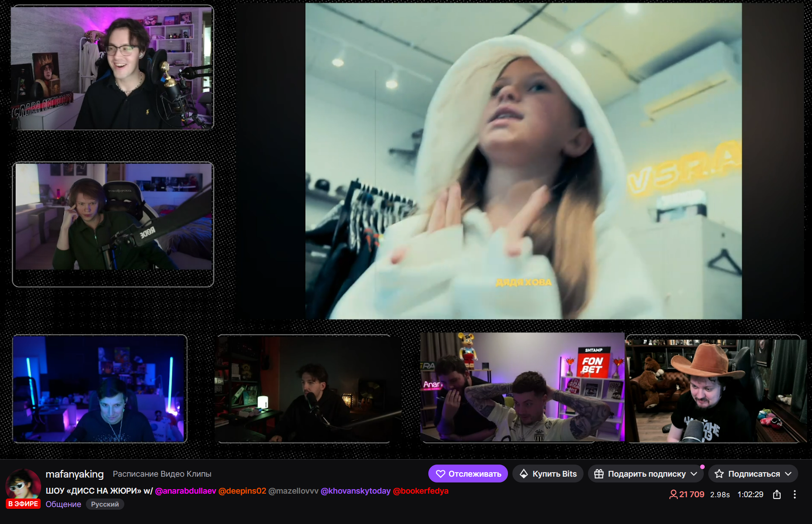Click the 1:02:29 stream uptime

coord(750,495)
